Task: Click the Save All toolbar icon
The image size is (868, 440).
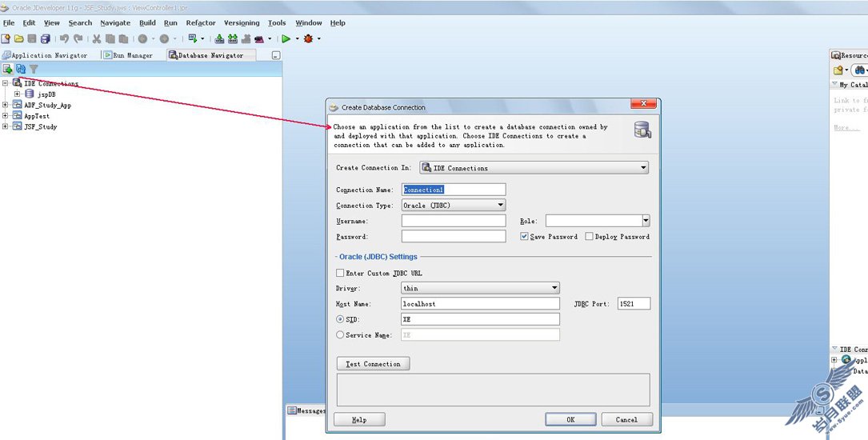Action: coord(46,38)
